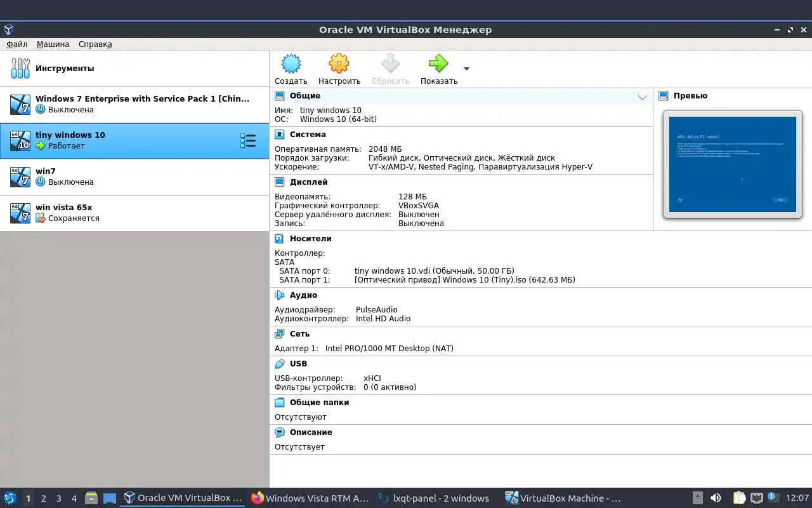The width and height of the screenshot is (812, 508).
Task: Open the LXQt start menu icon
Action: [10, 498]
